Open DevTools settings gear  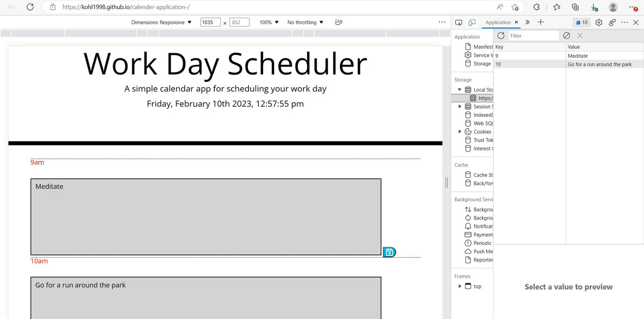pos(598,22)
